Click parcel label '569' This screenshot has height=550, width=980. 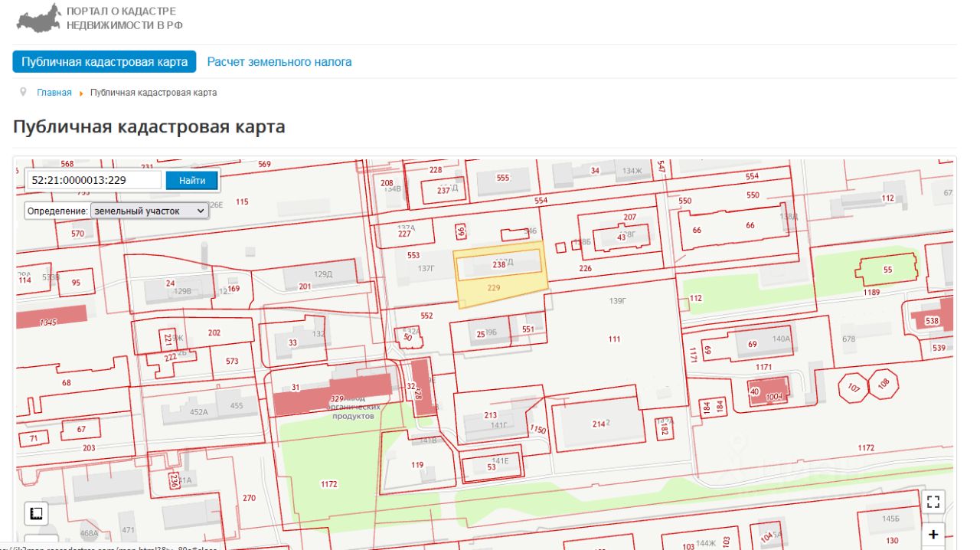[x=264, y=164]
